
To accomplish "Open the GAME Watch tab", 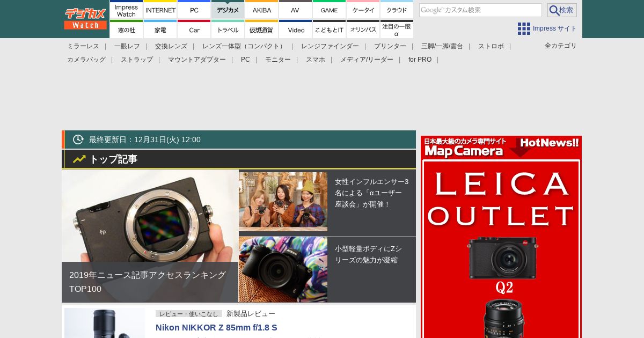I will 330,9.
